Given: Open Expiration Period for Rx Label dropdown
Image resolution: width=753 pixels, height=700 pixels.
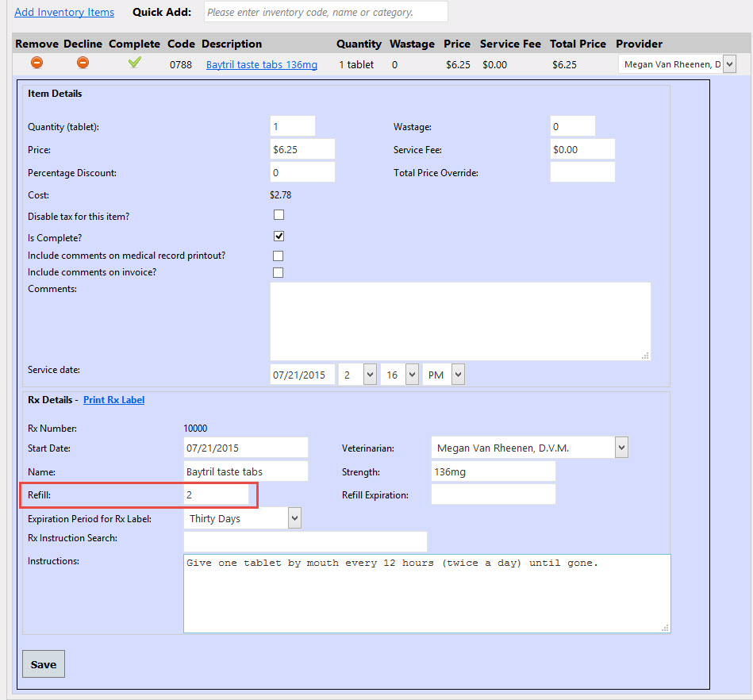Looking at the screenshot, I should [295, 518].
